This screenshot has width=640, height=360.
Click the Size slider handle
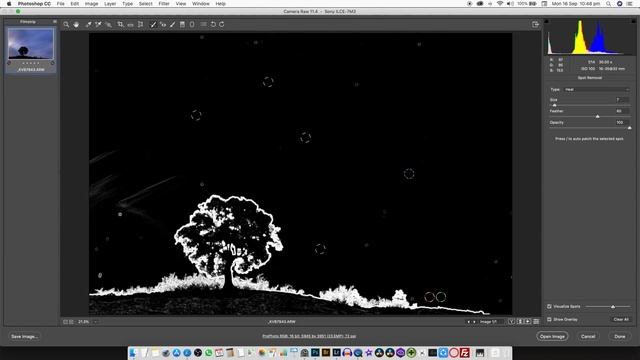pyautogui.click(x=554, y=105)
